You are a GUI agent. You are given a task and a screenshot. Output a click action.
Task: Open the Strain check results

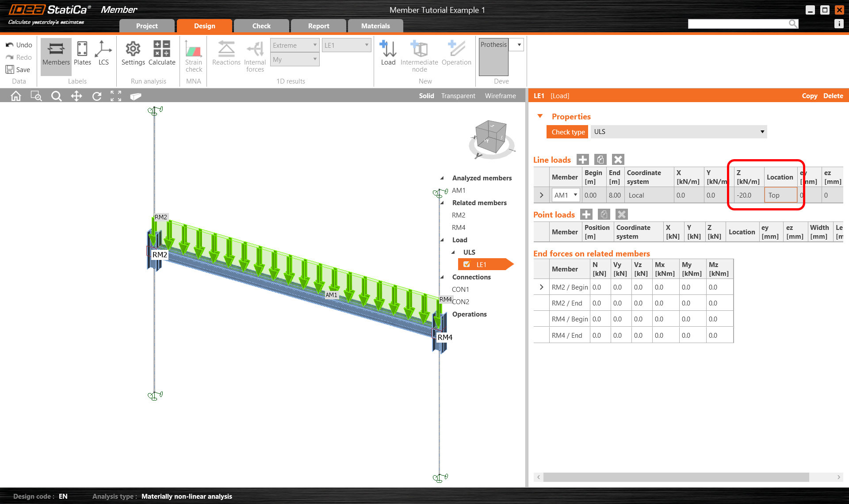[194, 56]
